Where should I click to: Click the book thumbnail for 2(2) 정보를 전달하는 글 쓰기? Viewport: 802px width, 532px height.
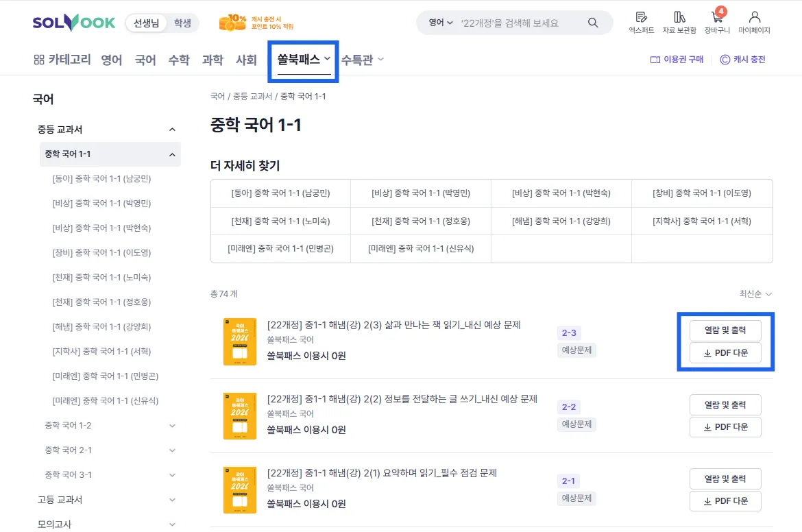point(240,416)
